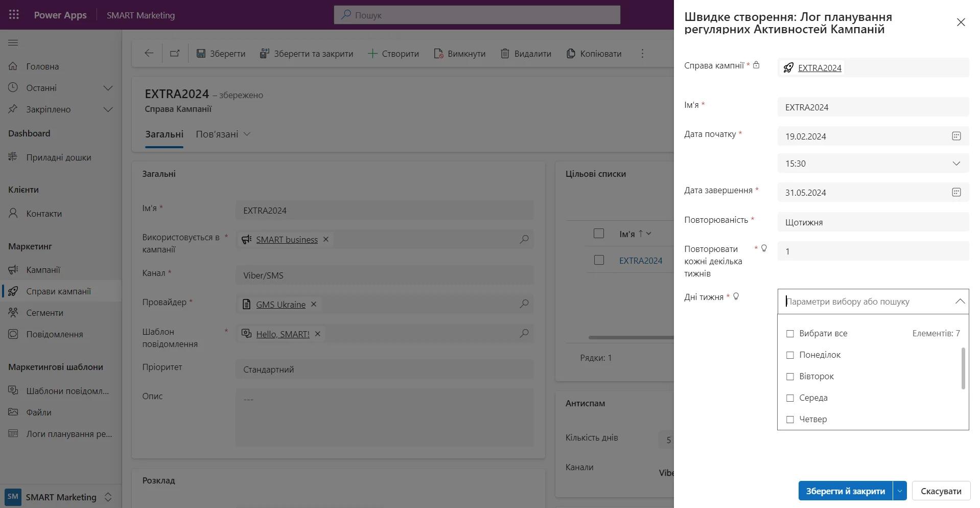Click the days list vertical scrollbar
This screenshot has width=980, height=508.
[963, 368]
